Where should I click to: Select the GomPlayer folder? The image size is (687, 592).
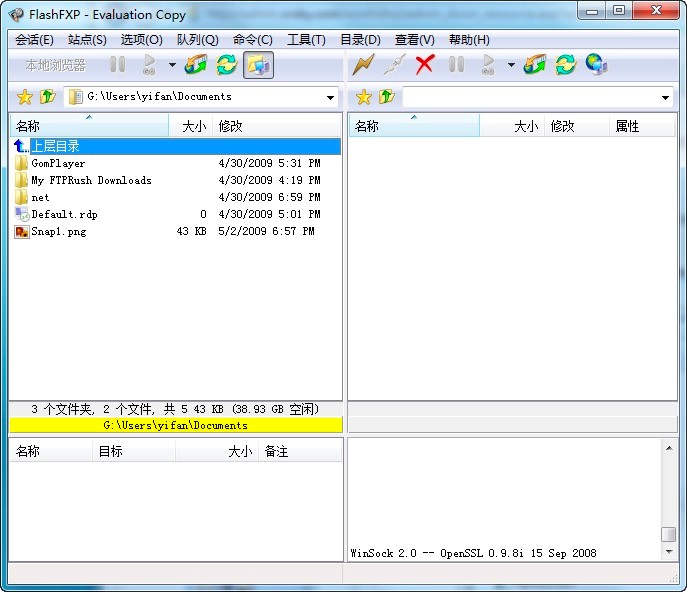(57, 163)
